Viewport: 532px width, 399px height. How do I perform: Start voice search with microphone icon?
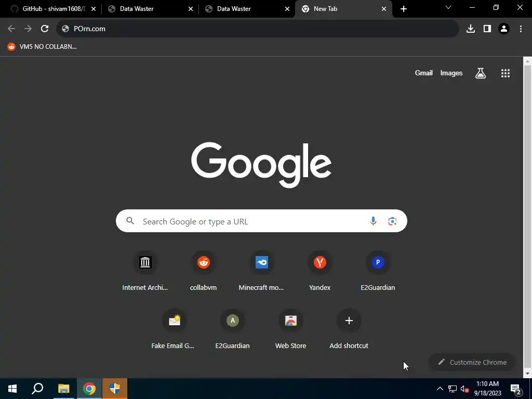tap(373, 221)
